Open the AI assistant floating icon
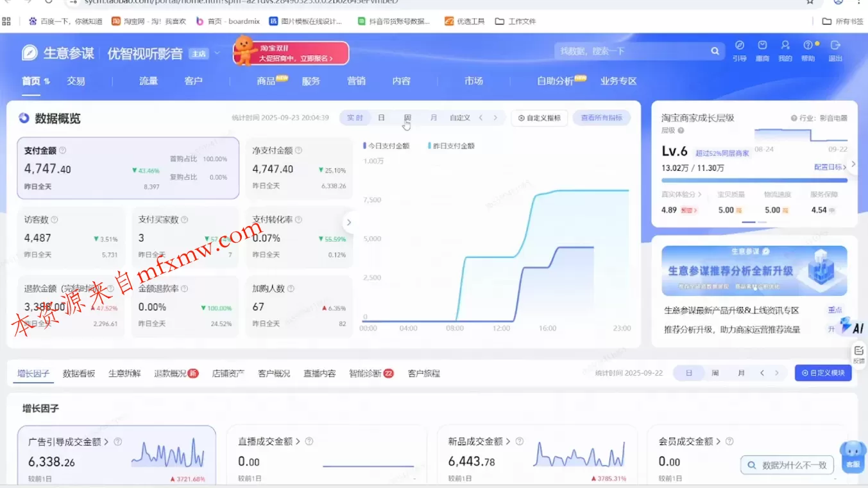The width and height of the screenshot is (868, 488). point(852,326)
